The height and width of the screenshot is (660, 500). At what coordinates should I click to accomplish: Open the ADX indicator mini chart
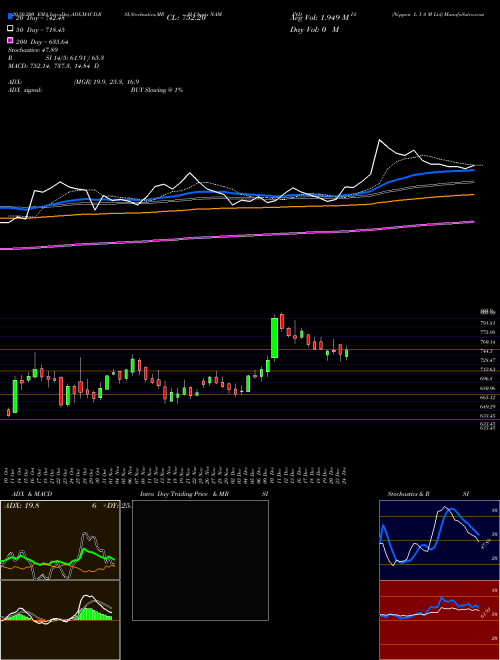(60, 540)
